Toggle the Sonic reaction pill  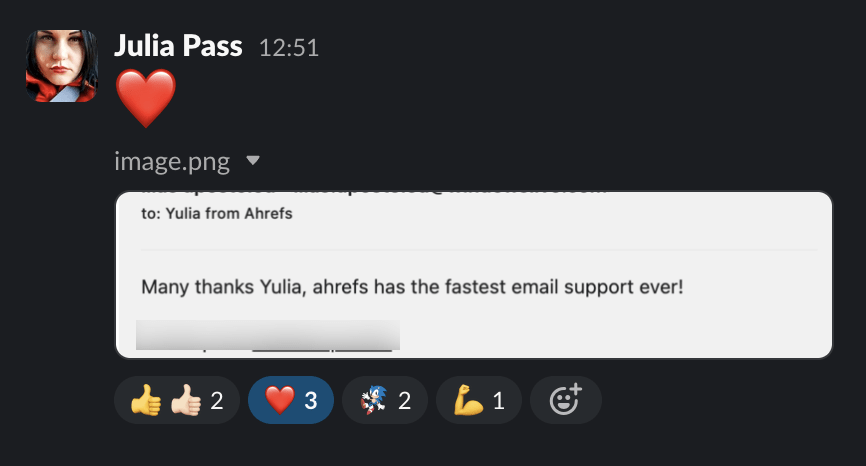(x=385, y=401)
